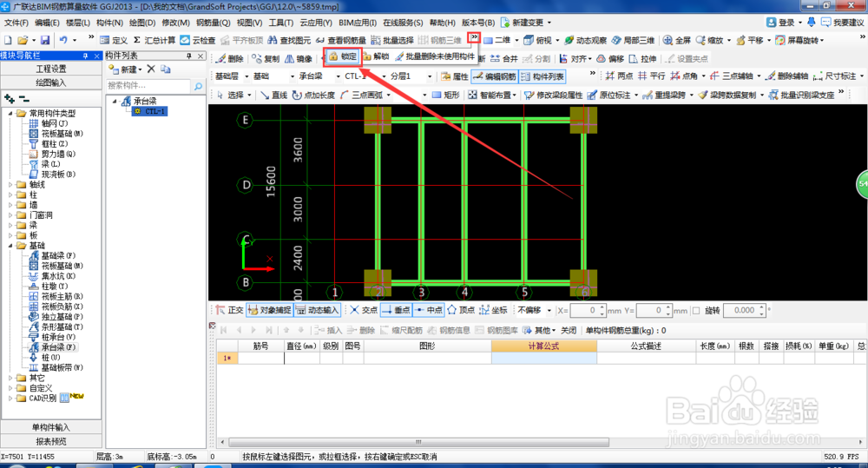Open Define (定义)
Viewport: 868px width, 468px height.
click(114, 40)
